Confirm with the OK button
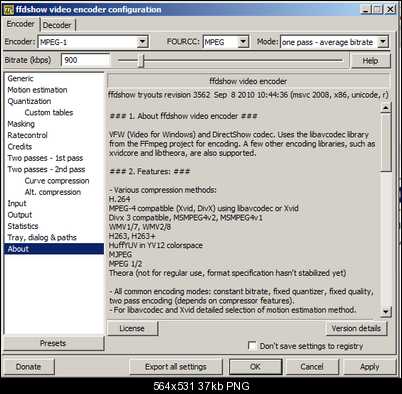 [255, 367]
